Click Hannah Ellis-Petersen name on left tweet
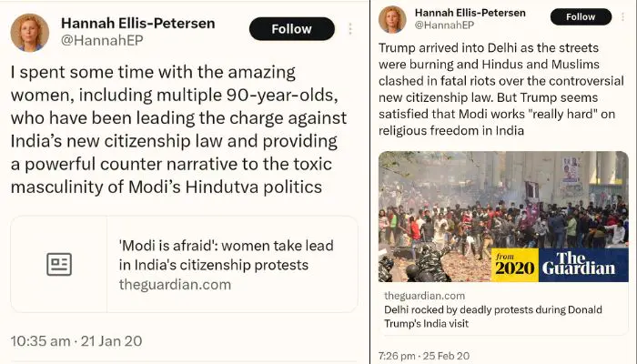Viewport: 637px width, 364px height. [137, 23]
